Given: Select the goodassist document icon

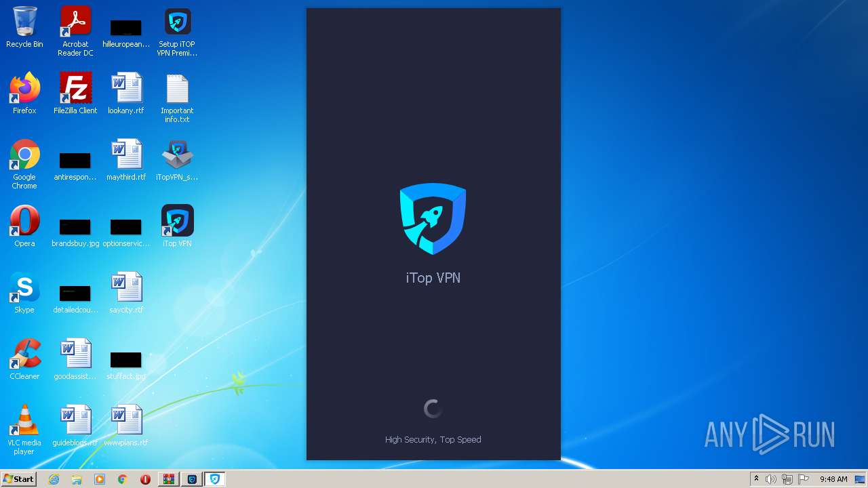Looking at the screenshot, I should (x=75, y=359).
